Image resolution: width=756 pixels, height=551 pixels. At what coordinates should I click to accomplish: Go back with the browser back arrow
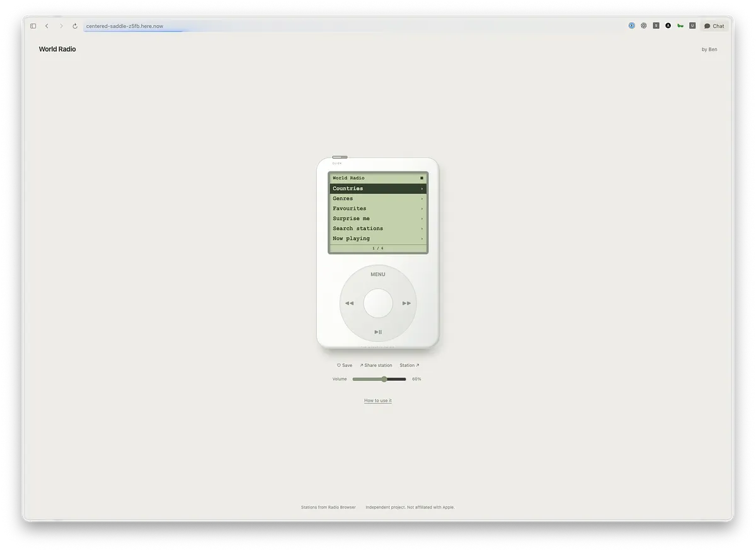coord(47,26)
